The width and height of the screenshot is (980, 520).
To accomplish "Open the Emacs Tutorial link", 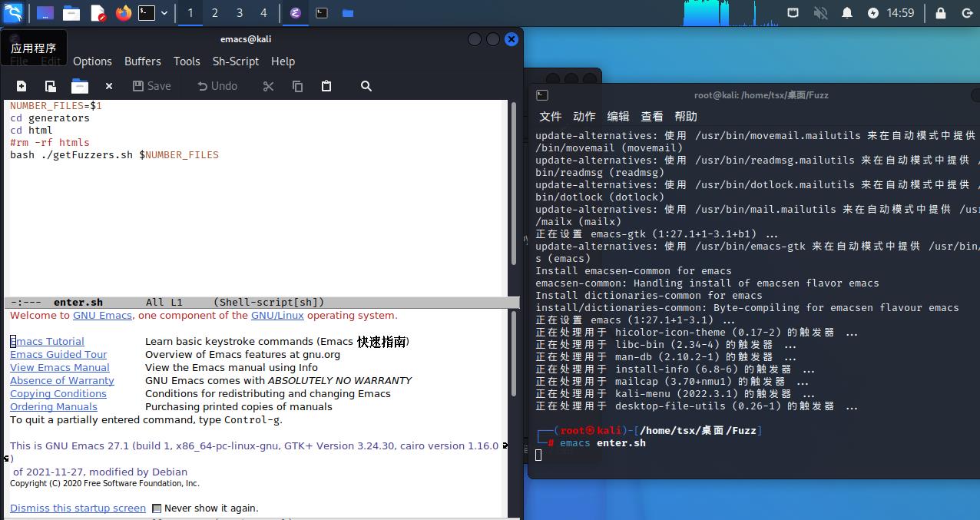I will [x=47, y=341].
